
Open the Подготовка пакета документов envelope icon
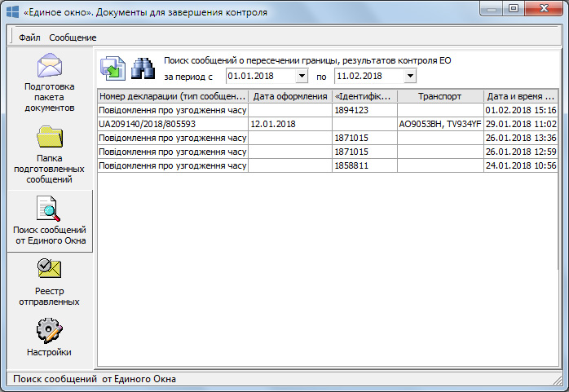[49, 65]
